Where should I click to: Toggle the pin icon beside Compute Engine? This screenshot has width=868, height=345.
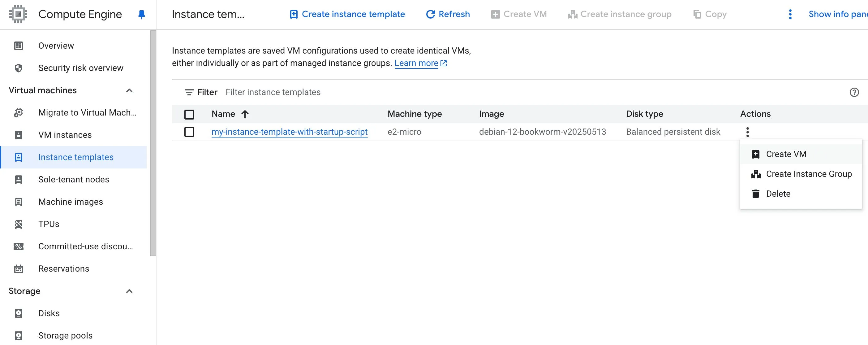[142, 14]
